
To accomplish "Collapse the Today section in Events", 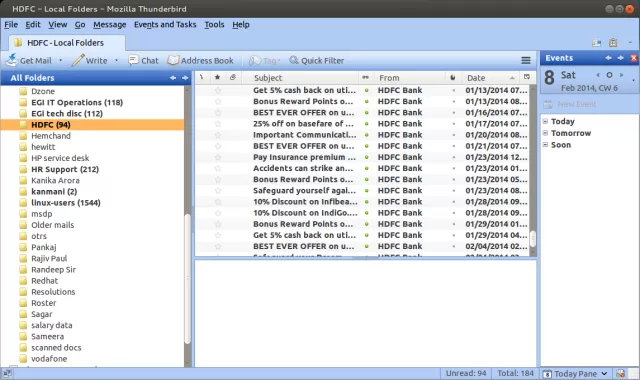I will (x=545, y=121).
